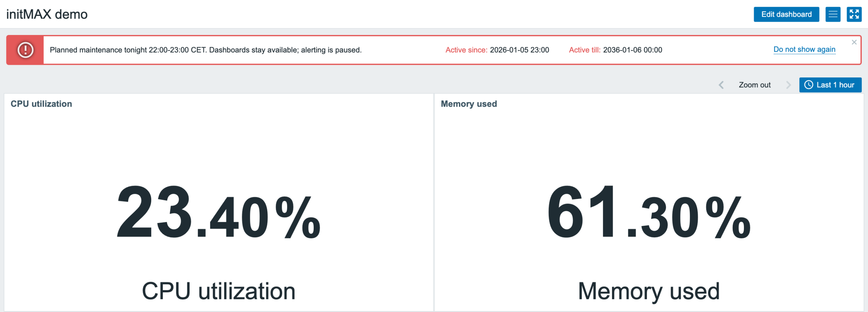The image size is (868, 312).
Task: Click the 23.40% CPU value
Action: click(x=219, y=213)
